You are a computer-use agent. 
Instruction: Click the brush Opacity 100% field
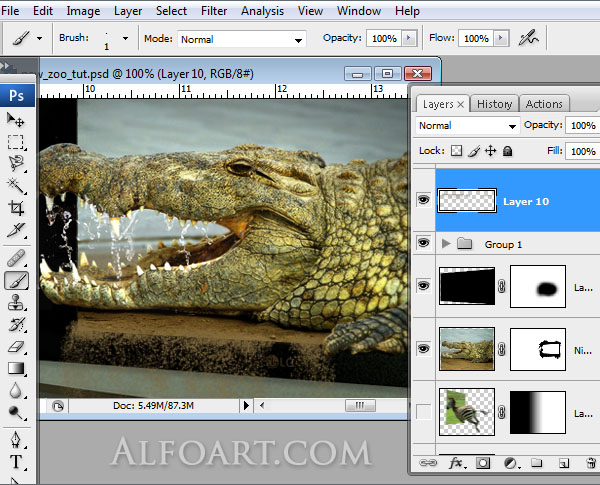[x=384, y=38]
